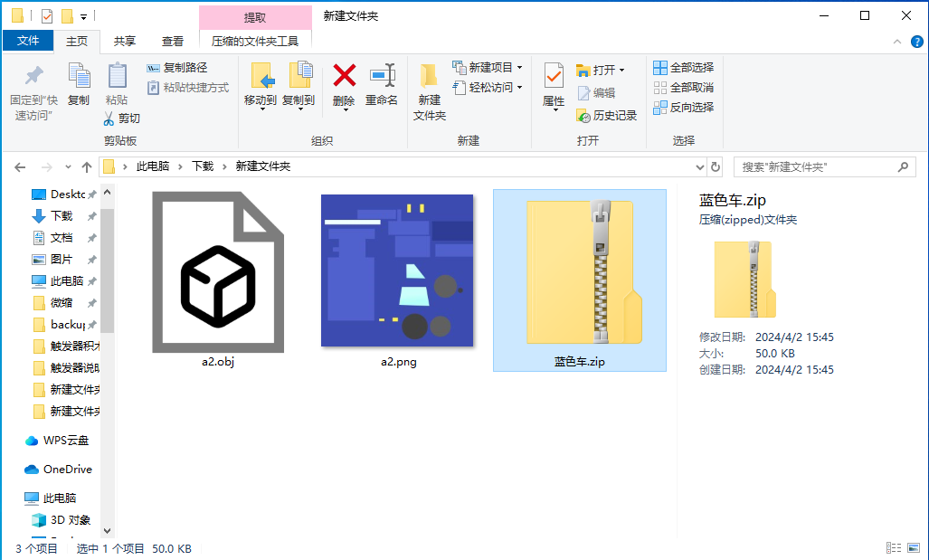Viewport: 929px width, 560px height.
Task: Select the 蓝色车.zip archive
Action: tap(580, 280)
